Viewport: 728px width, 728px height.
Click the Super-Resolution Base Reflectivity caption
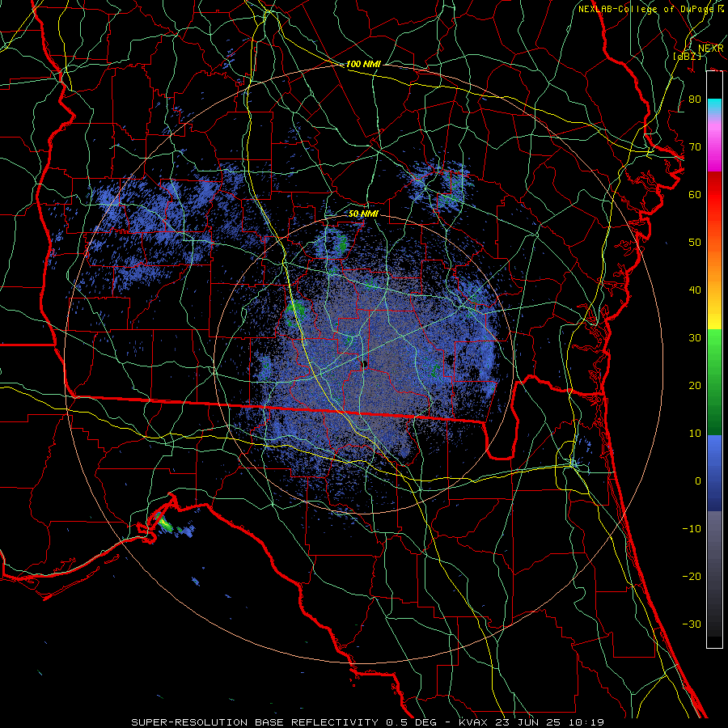tap(367, 722)
